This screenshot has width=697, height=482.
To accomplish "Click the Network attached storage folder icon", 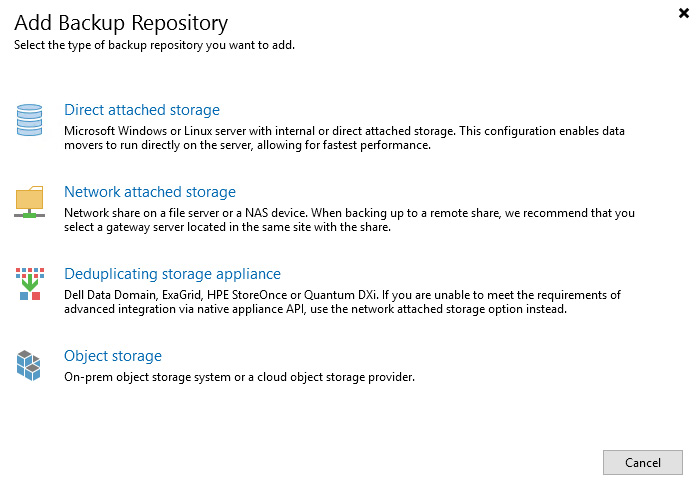I will 29,202.
